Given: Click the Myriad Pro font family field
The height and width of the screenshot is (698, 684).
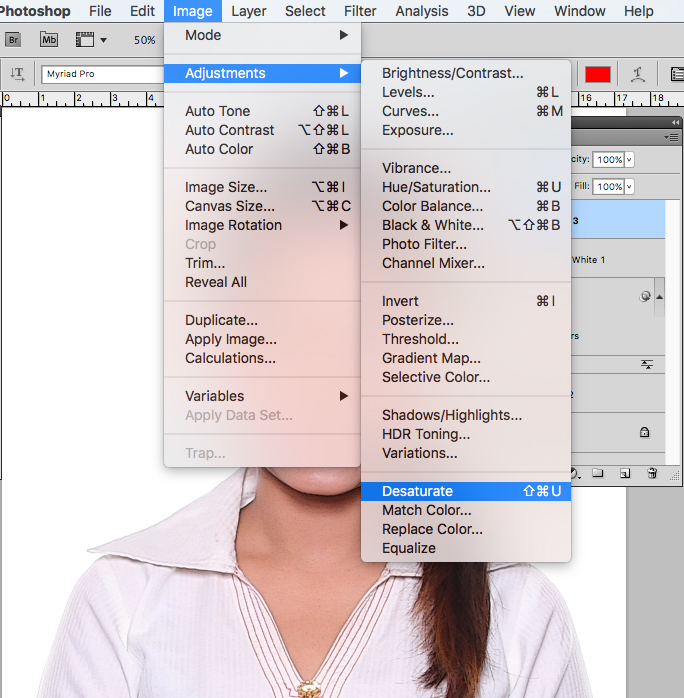Looking at the screenshot, I should pyautogui.click(x=100, y=75).
